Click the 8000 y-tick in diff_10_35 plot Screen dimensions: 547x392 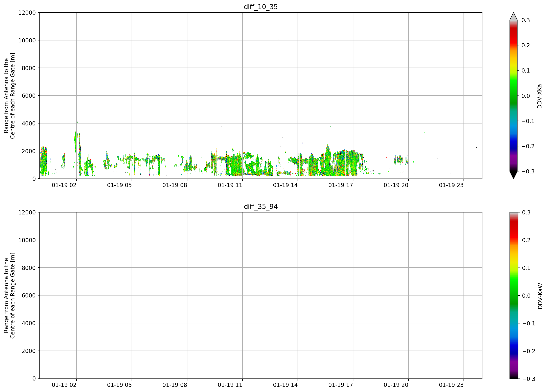pos(29,68)
